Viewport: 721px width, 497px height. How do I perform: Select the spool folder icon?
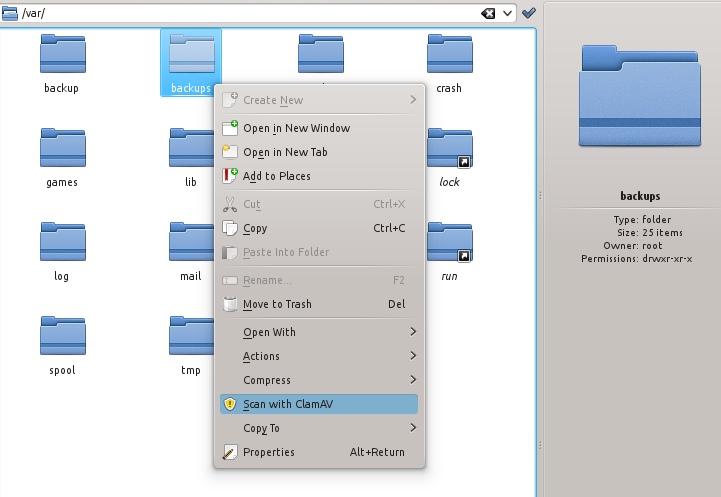[63, 336]
